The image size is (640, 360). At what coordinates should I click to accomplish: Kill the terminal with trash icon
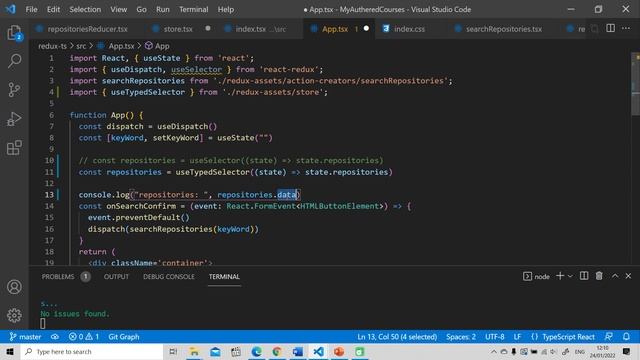599,276
